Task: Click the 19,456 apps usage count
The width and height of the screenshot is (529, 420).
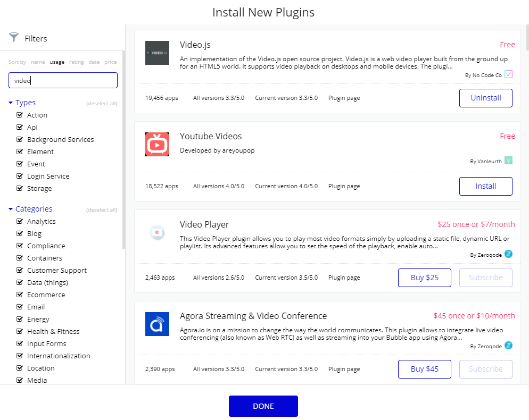Action: (x=162, y=98)
